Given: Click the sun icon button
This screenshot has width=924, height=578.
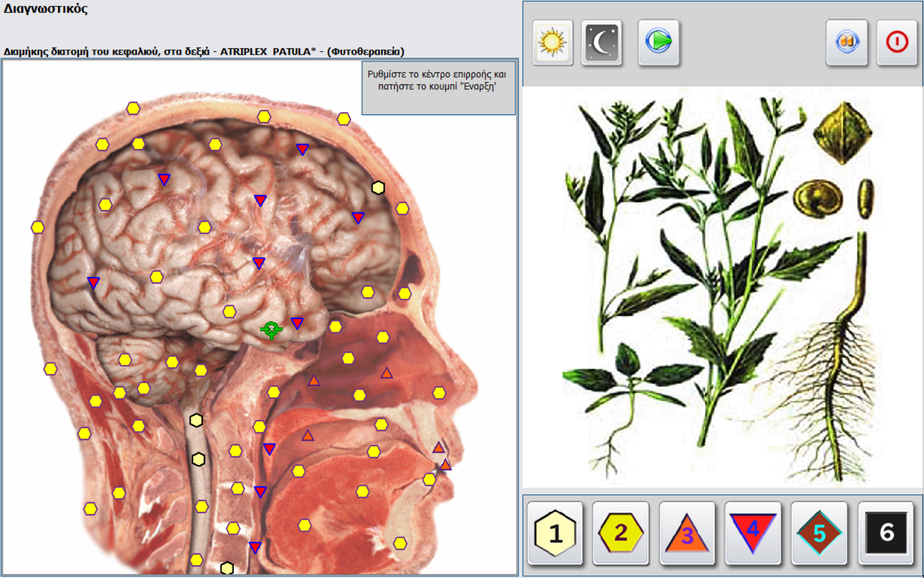Looking at the screenshot, I should (x=552, y=42).
